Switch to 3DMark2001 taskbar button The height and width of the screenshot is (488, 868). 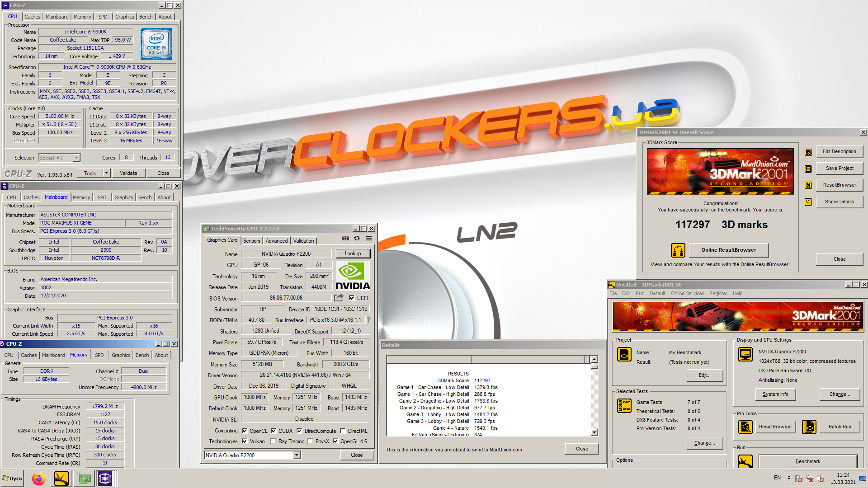tap(61, 478)
